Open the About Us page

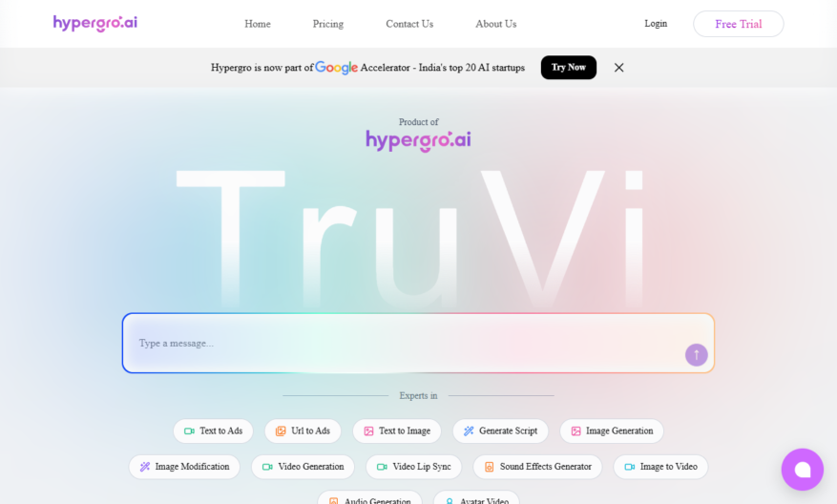click(x=496, y=24)
